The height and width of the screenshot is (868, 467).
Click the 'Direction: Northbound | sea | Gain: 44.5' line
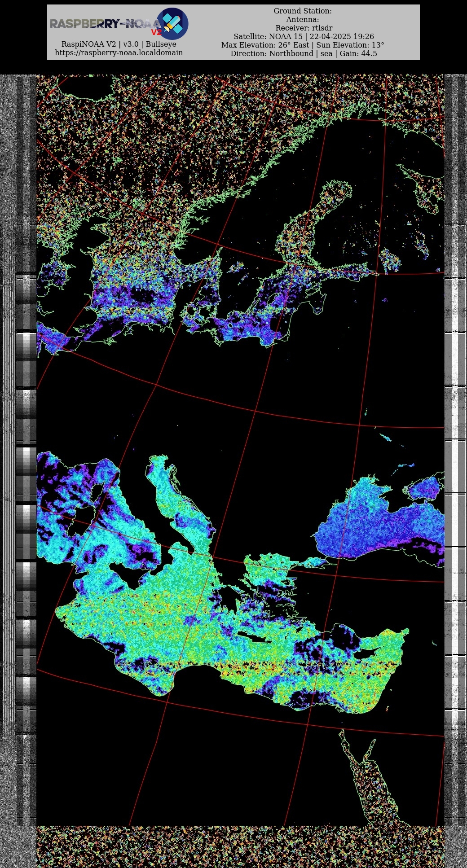[304, 53]
